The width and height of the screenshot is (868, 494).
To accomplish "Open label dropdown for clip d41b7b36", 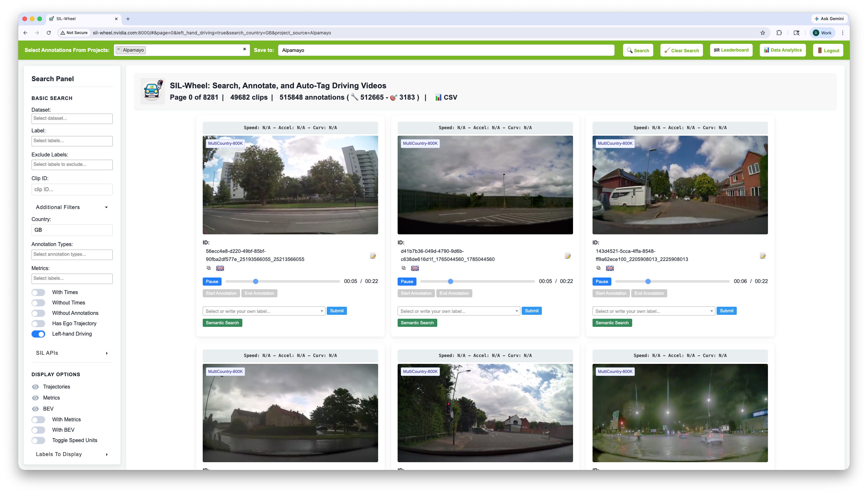I will click(x=459, y=311).
